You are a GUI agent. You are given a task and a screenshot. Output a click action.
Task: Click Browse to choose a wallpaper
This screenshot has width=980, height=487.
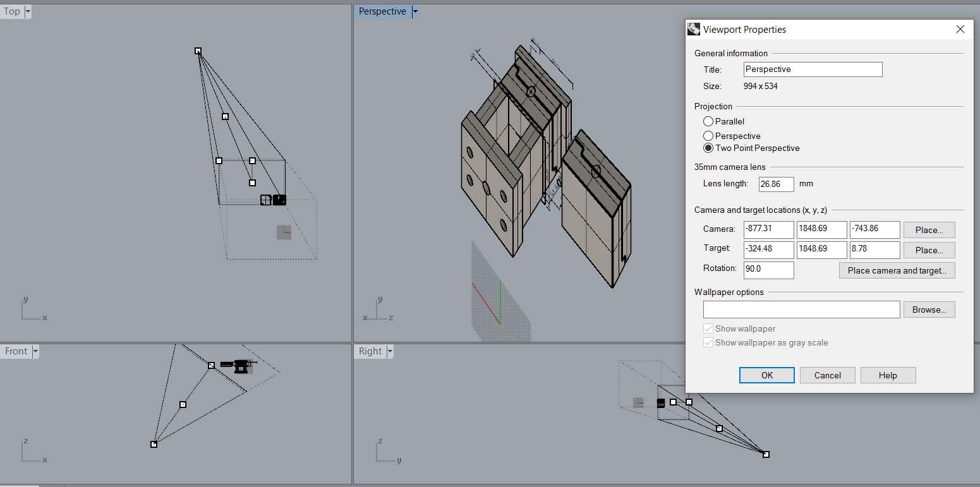click(x=929, y=310)
